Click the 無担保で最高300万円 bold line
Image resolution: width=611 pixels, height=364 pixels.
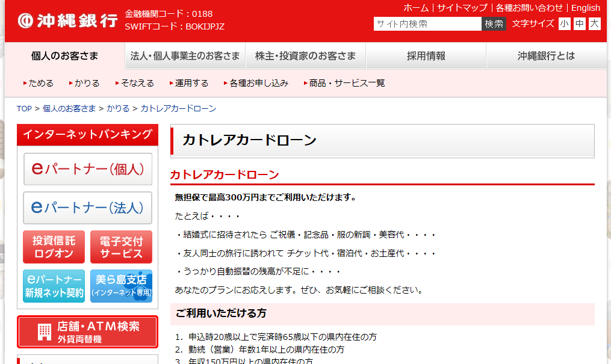[266, 197]
